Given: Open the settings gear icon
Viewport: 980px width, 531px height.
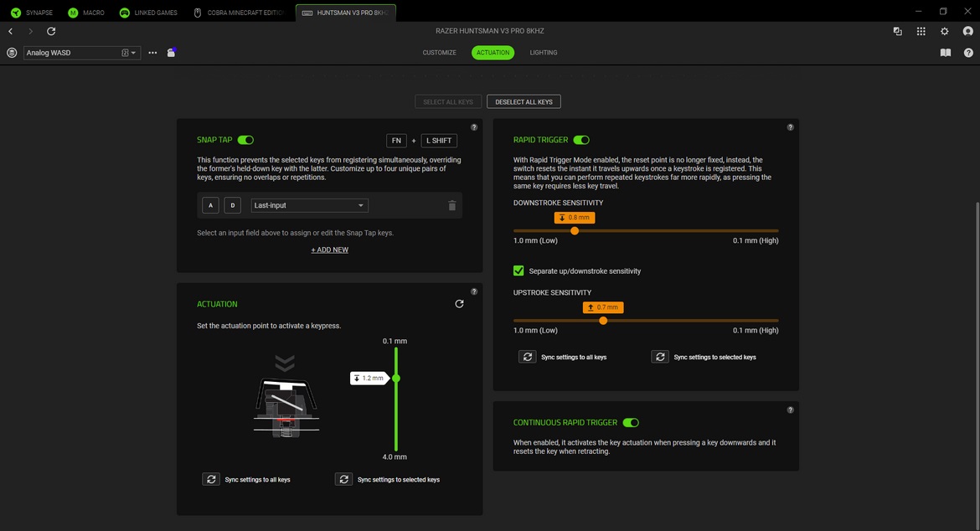Looking at the screenshot, I should point(945,31).
